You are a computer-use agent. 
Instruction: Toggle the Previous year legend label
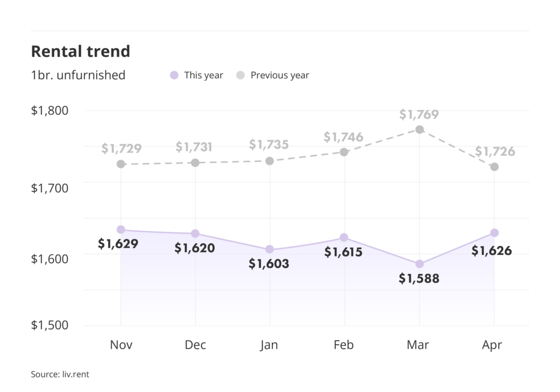pyautogui.click(x=279, y=75)
